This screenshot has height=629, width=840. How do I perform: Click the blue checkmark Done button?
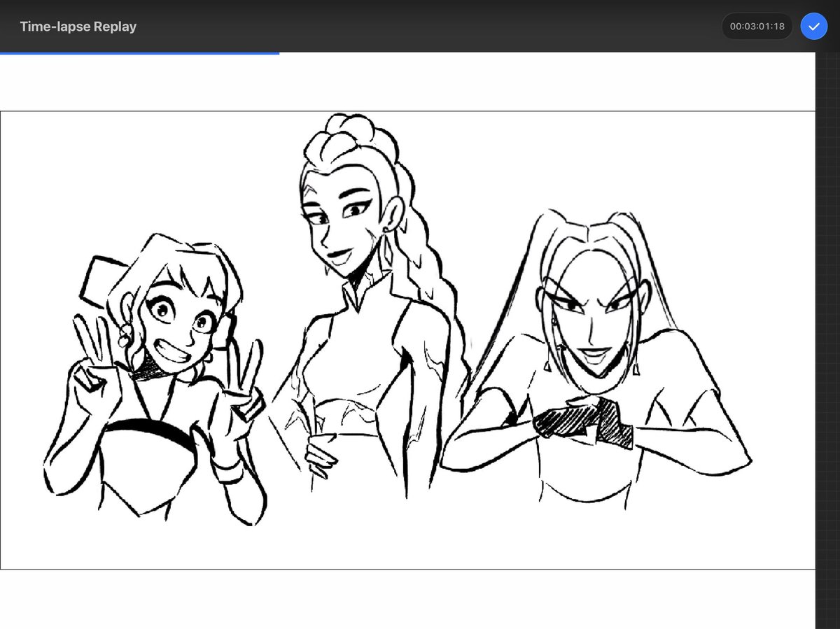tap(813, 27)
